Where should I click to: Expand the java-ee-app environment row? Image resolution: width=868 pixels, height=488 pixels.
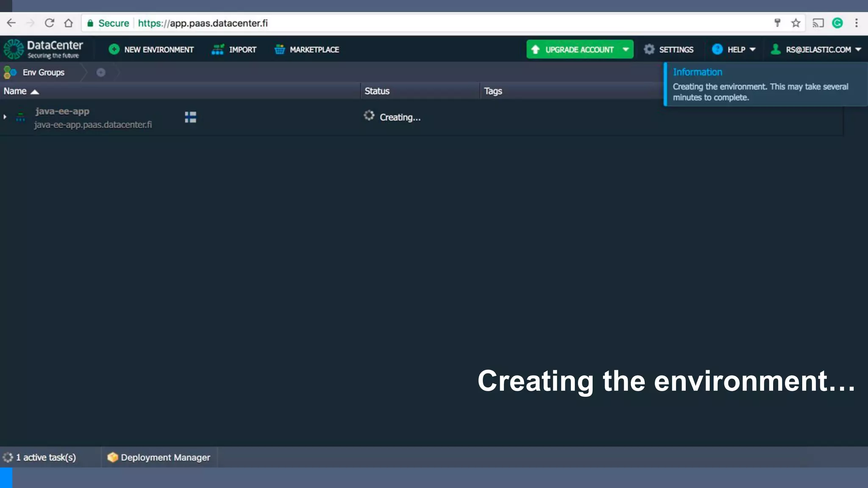pos(5,116)
